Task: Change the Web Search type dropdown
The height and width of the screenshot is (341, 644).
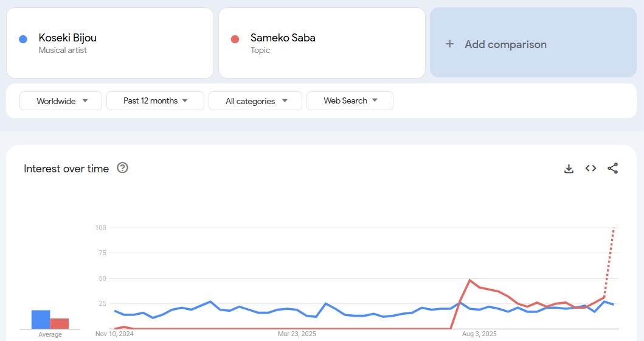Action: [x=350, y=101]
